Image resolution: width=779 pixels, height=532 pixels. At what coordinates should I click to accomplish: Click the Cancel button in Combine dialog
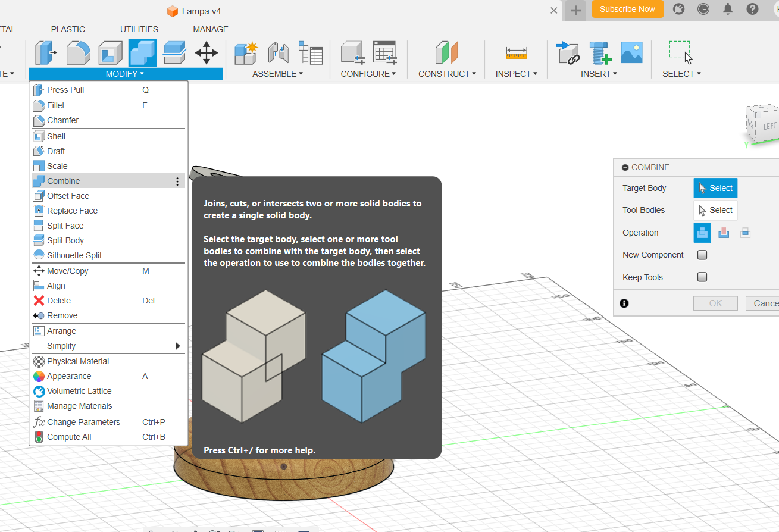762,303
